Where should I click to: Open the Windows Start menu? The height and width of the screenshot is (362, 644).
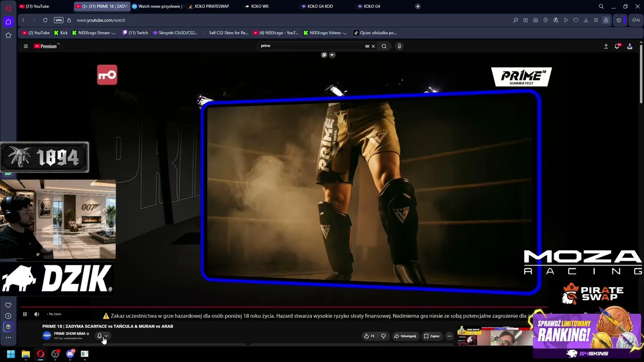point(11,354)
